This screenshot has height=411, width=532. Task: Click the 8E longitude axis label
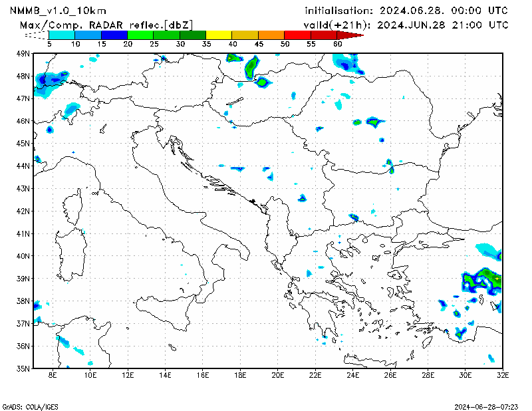53,376
